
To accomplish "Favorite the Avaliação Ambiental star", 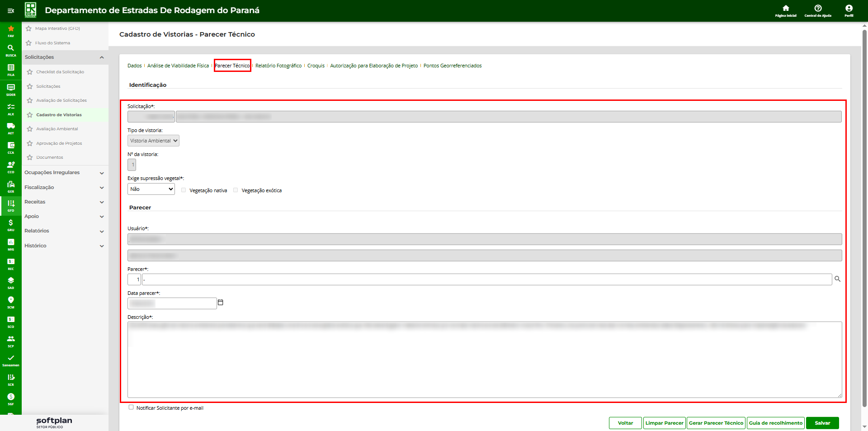I will [x=30, y=129].
